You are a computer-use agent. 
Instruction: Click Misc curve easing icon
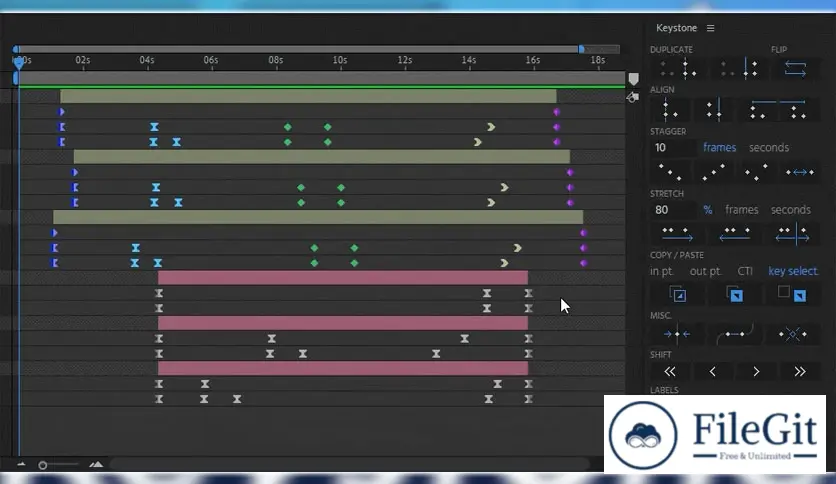(x=735, y=334)
